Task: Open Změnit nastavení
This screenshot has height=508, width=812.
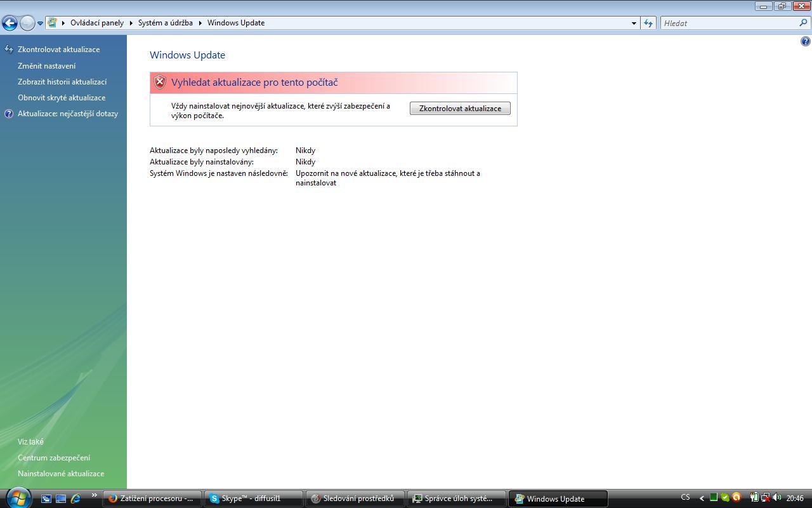Action: click(x=46, y=66)
